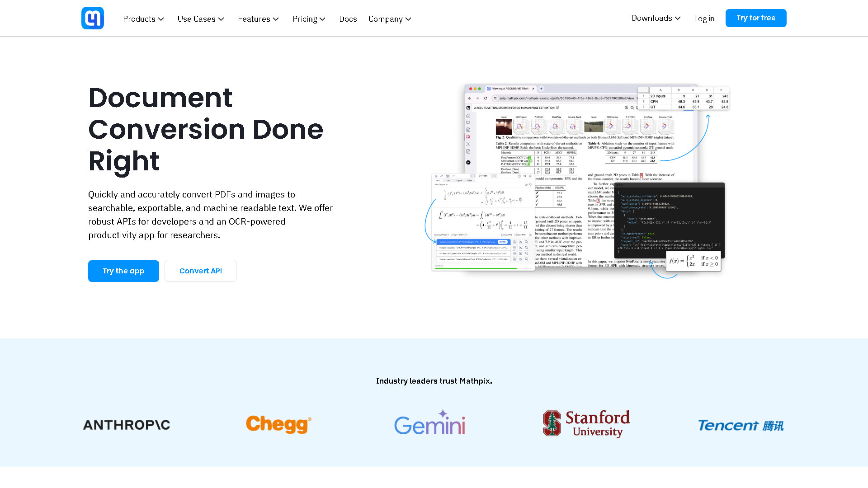
Task: Open the Docs page
Action: point(348,19)
